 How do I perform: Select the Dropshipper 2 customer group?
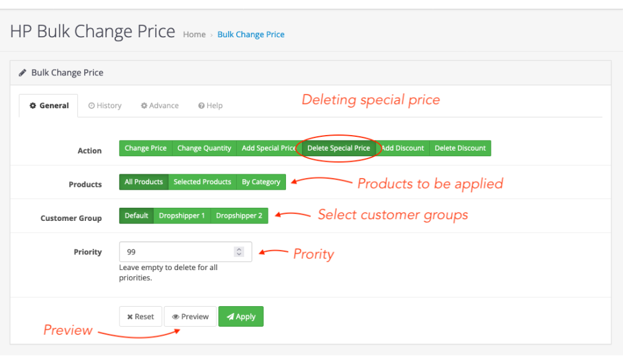point(239,216)
